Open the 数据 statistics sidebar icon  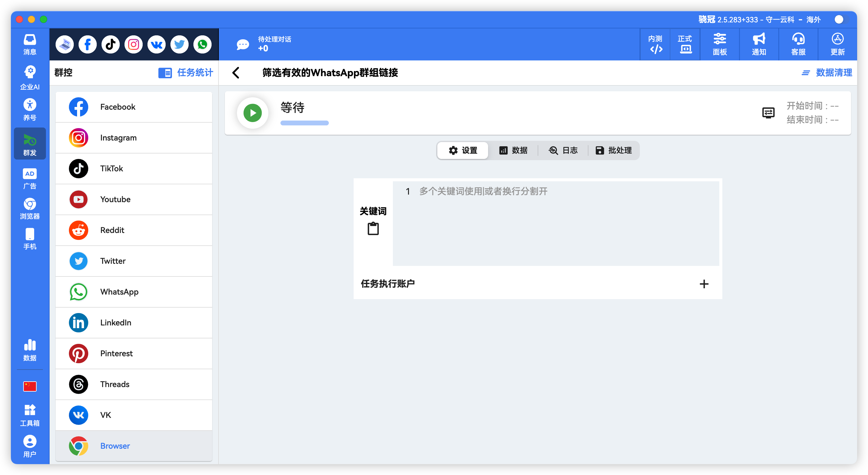(30, 351)
